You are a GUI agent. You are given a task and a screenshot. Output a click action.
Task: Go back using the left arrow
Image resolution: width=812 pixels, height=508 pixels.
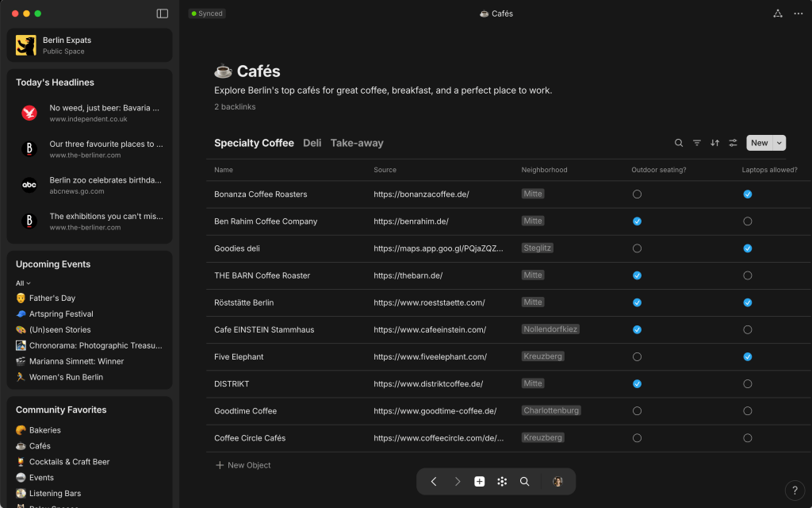coord(434,481)
